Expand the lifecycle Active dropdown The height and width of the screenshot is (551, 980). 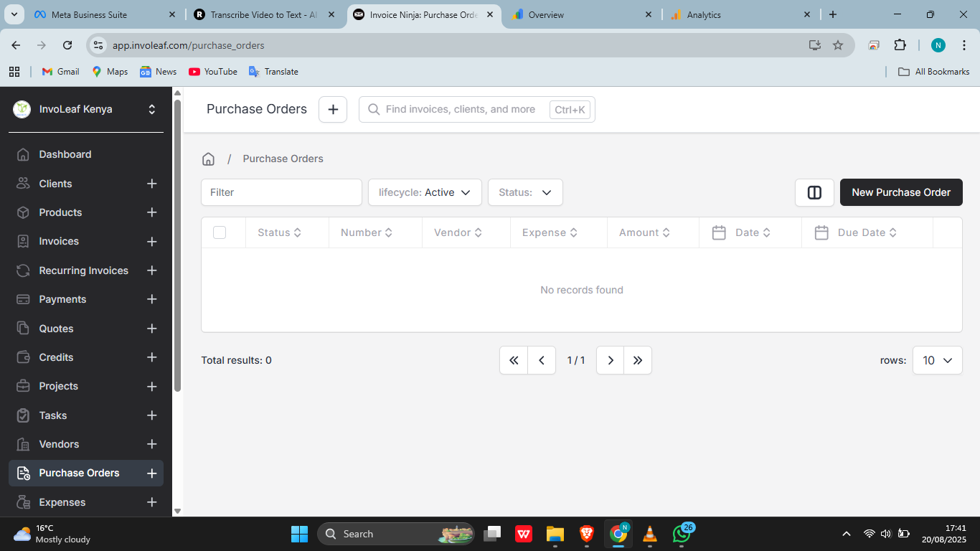pyautogui.click(x=425, y=192)
